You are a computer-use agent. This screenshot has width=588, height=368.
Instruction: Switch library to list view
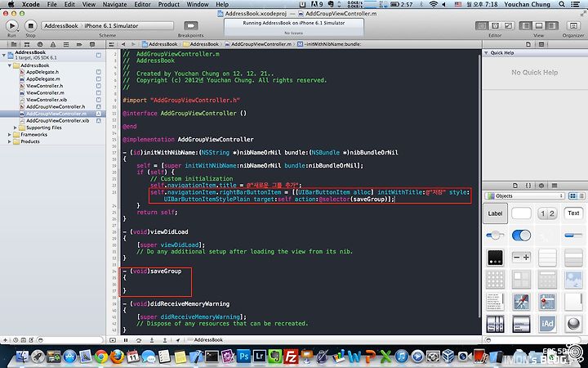pyautogui.click(x=581, y=196)
